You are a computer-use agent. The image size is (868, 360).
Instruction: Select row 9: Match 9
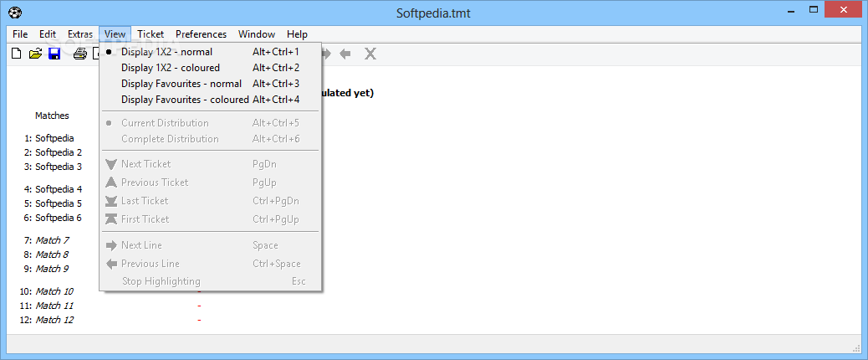pos(47,269)
